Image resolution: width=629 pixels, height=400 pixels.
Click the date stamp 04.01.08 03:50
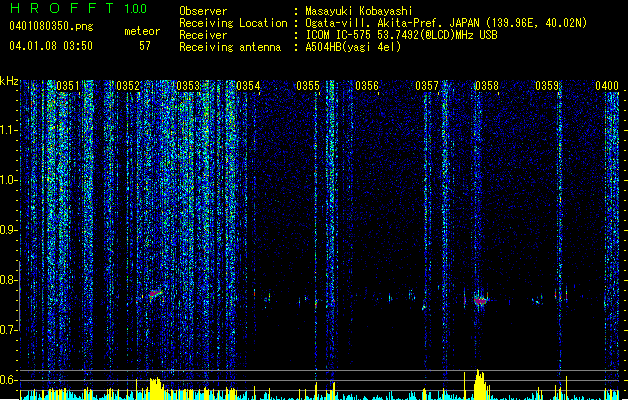pyautogui.click(x=51, y=45)
